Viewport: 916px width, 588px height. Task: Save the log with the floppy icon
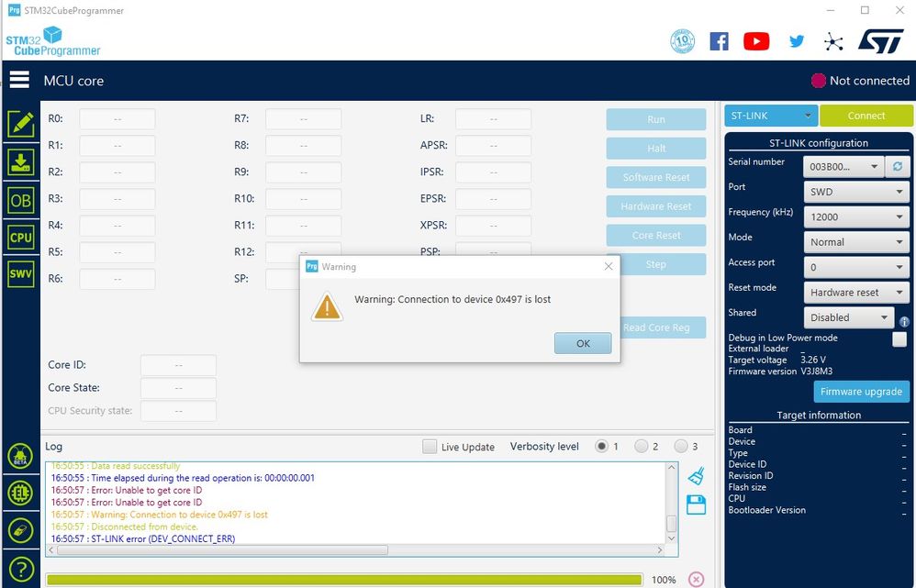click(696, 505)
